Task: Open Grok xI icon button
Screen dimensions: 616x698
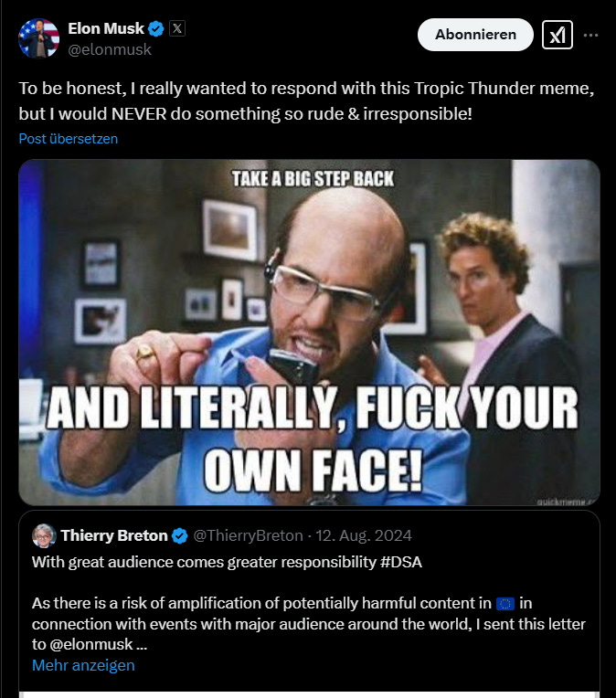Action: click(558, 35)
